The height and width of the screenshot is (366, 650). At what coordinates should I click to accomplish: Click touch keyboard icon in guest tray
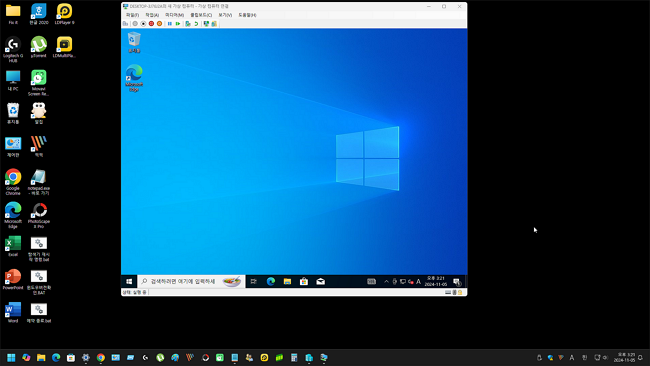click(371, 281)
